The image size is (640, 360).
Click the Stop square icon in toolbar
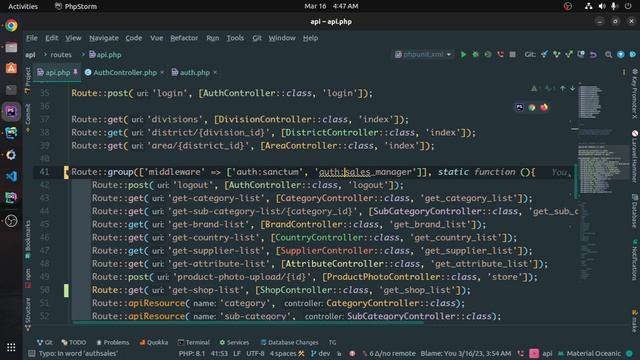click(512, 54)
